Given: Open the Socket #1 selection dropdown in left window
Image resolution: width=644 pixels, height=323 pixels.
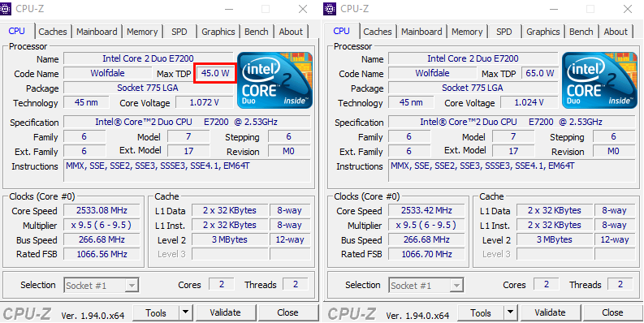Looking at the screenshot, I should 102,285.
